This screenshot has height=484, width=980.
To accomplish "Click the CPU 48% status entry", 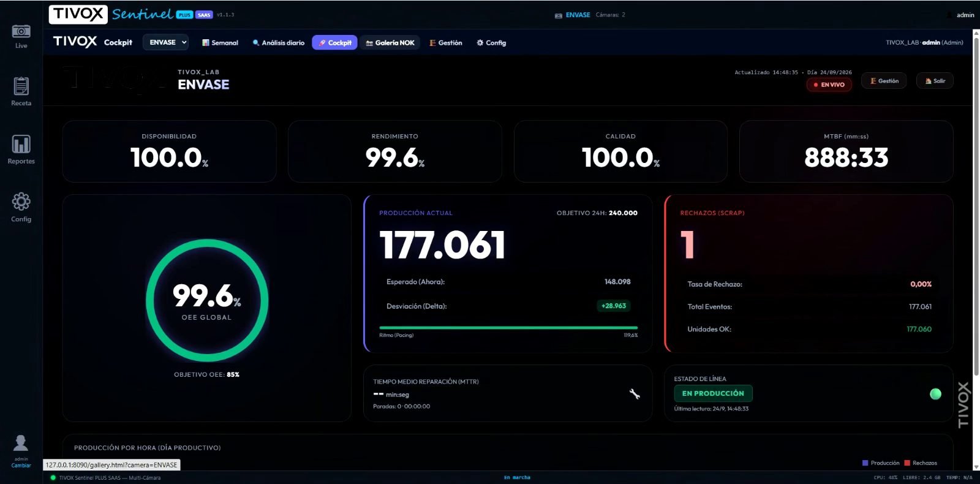I will click(x=885, y=478).
